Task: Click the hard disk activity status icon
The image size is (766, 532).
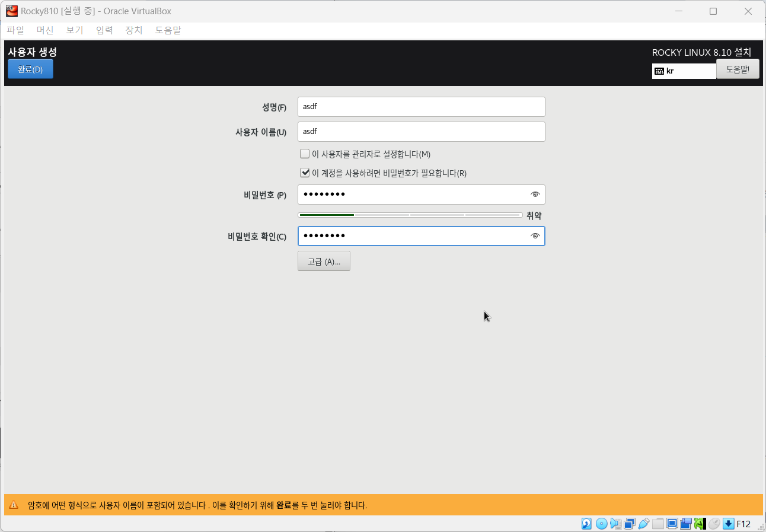Action: tap(586, 524)
